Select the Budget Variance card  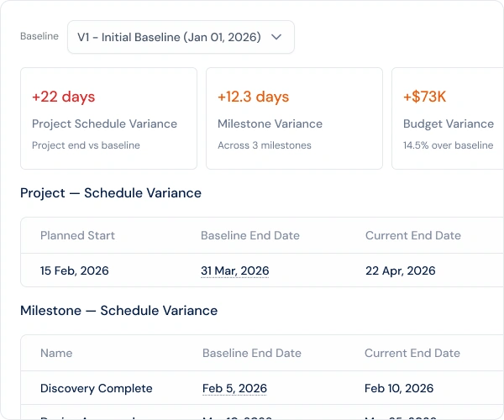[448, 118]
